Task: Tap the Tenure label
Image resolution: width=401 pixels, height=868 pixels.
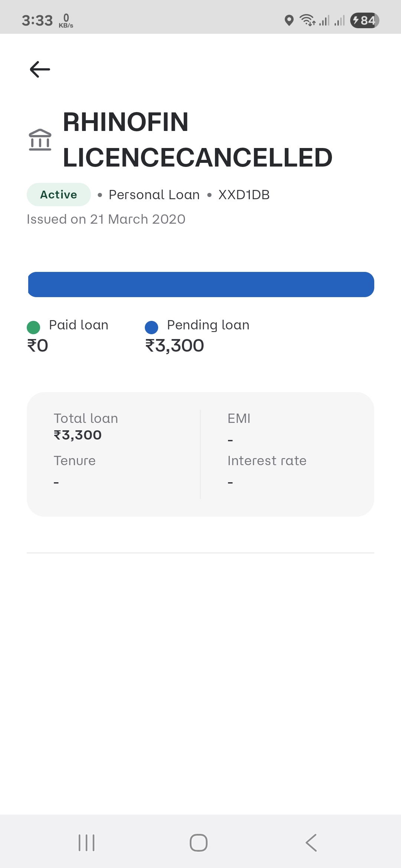Action: pos(75,461)
